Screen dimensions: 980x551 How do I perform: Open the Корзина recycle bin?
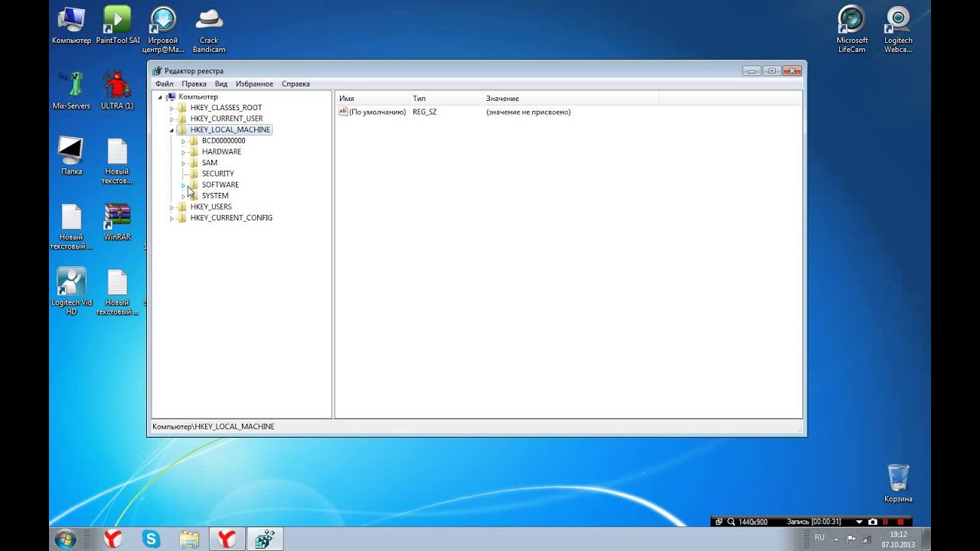(x=898, y=483)
